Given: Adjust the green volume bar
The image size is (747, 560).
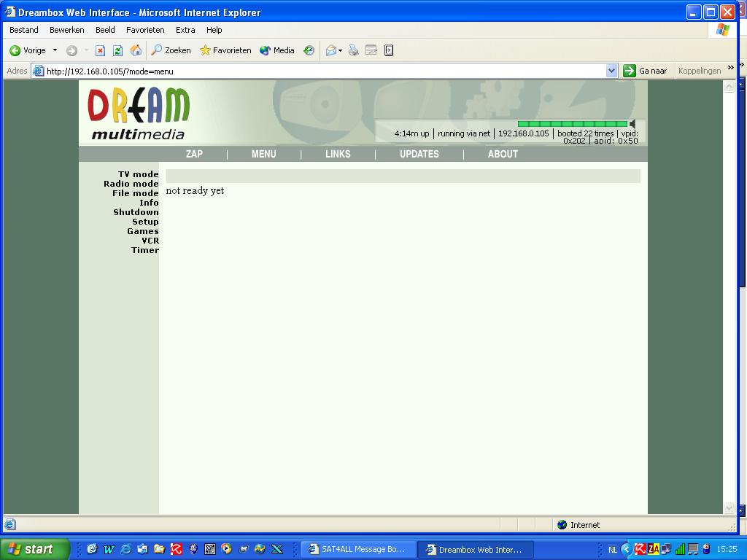Looking at the screenshot, I should click(x=572, y=124).
